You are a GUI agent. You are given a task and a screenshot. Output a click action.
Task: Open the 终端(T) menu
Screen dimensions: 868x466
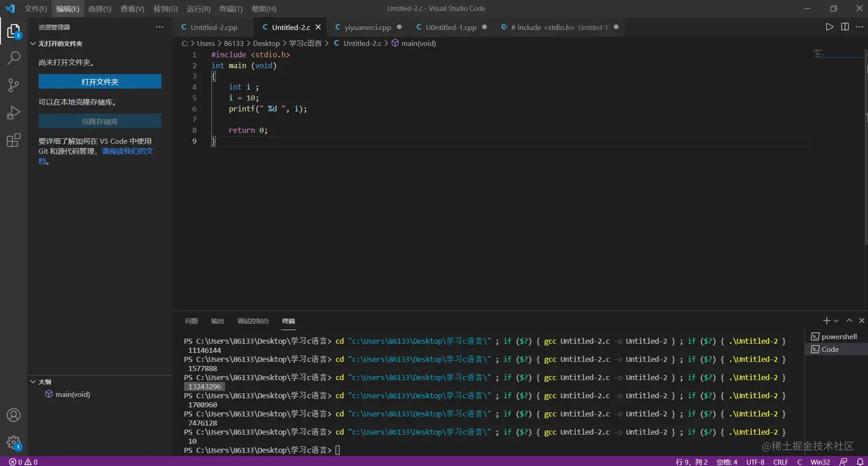point(231,9)
